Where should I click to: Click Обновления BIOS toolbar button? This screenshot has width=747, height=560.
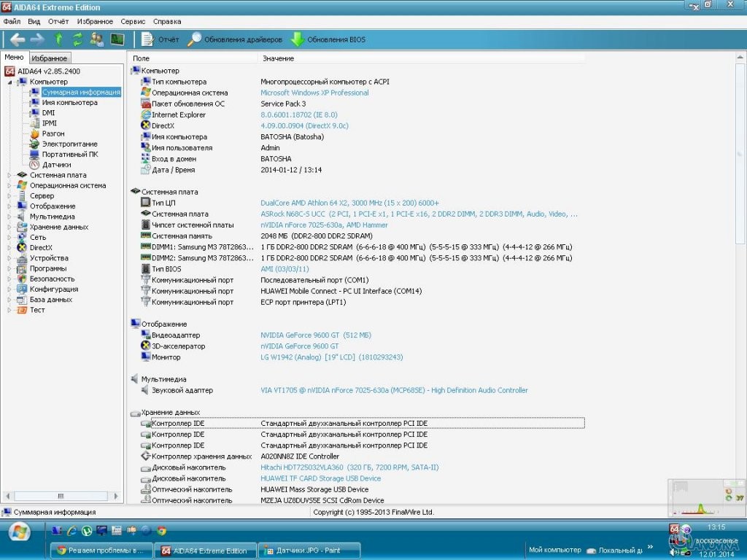(x=328, y=39)
